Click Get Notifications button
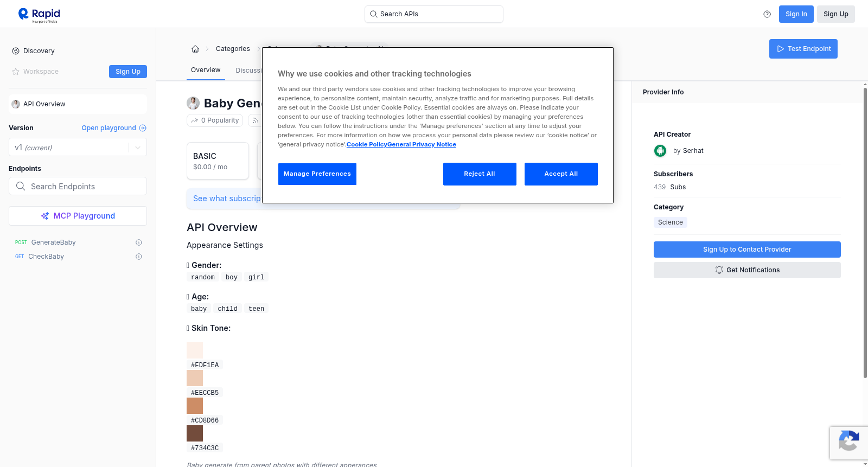The image size is (868, 467). tap(747, 270)
